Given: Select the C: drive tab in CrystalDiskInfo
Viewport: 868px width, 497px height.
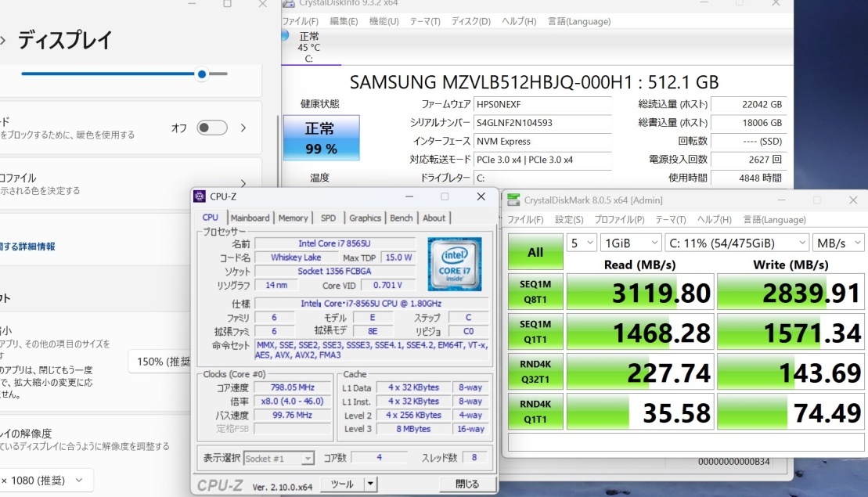Looking at the screenshot, I should point(309,48).
